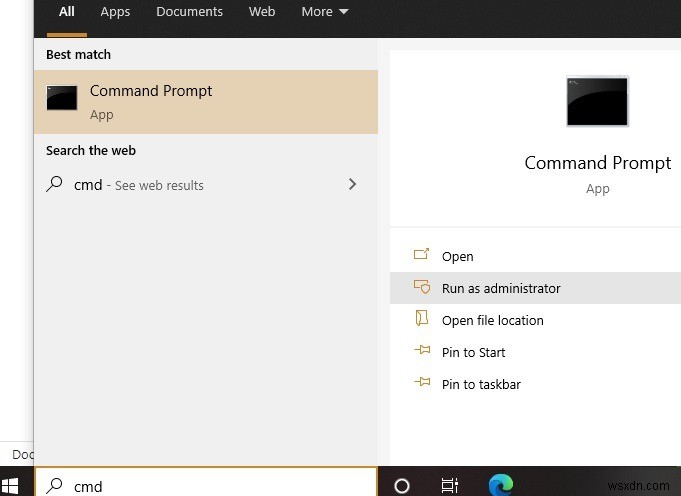The image size is (681, 496).
Task: Click the large Command Prompt preview thumbnail
Action: click(597, 101)
